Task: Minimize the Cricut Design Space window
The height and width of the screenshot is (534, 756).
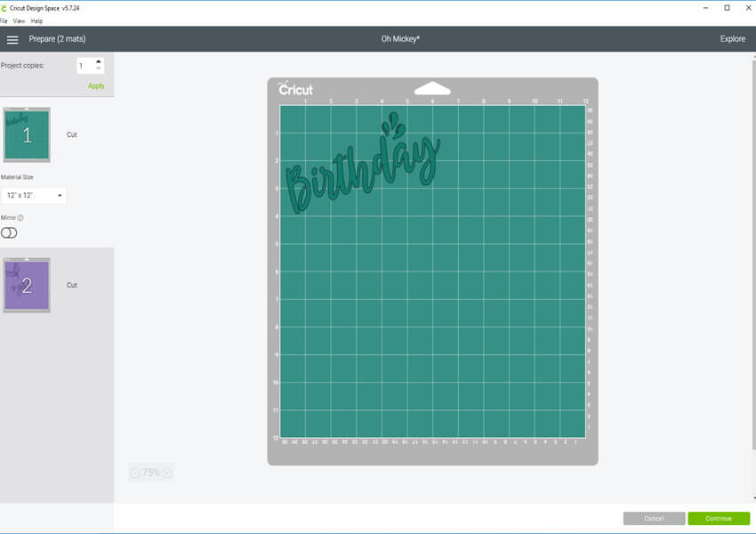Action: click(x=706, y=8)
